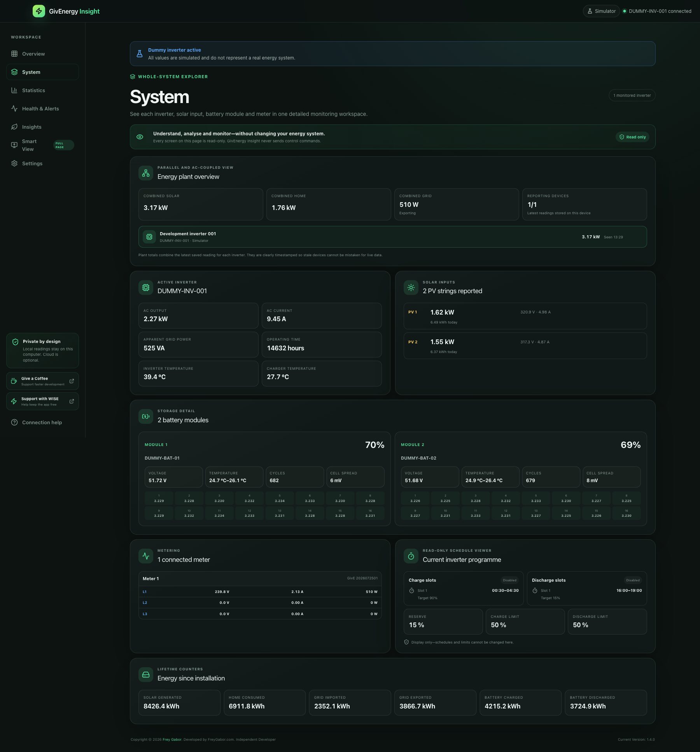The height and width of the screenshot is (752, 700).
Task: Click the Frey Gabor footer link
Action: (172, 740)
